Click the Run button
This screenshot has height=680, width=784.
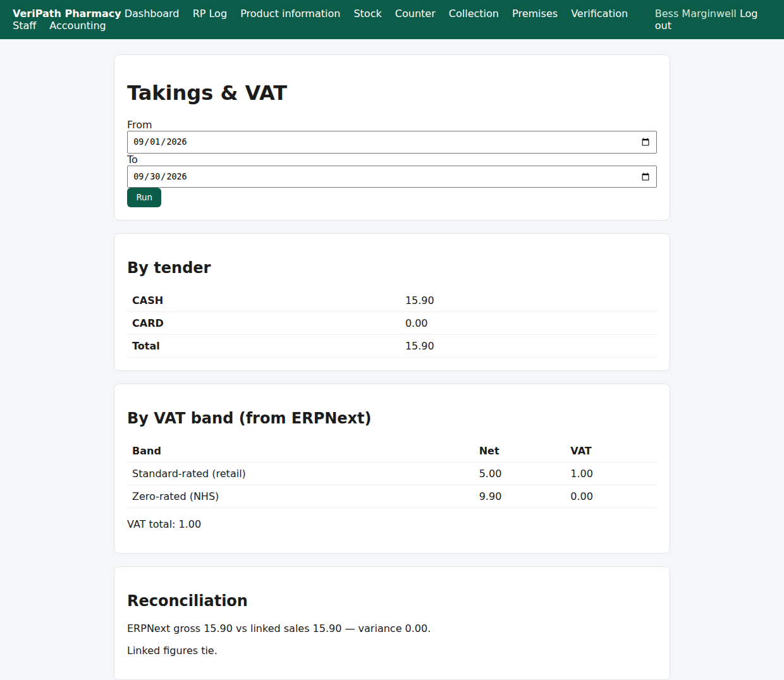tap(144, 198)
